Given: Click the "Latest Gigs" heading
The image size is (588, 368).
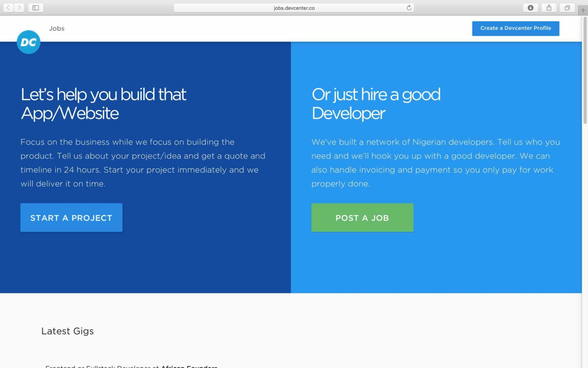Looking at the screenshot, I should [67, 331].
